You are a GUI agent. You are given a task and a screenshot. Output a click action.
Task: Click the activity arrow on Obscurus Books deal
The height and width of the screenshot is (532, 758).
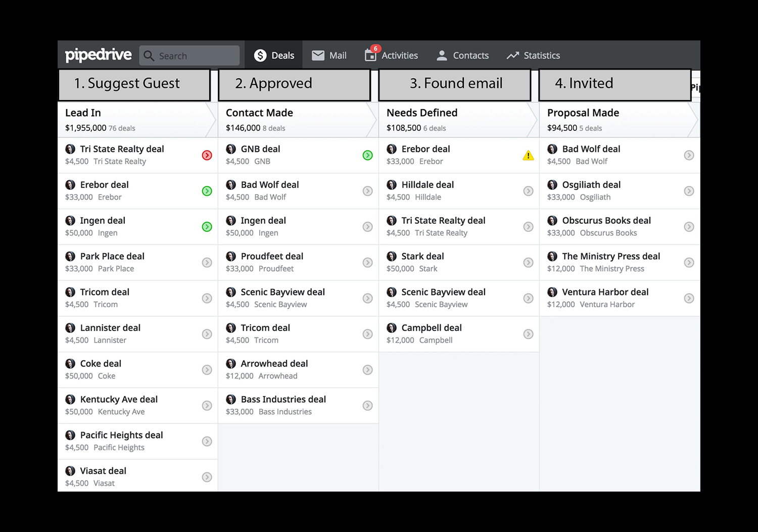pyautogui.click(x=689, y=227)
